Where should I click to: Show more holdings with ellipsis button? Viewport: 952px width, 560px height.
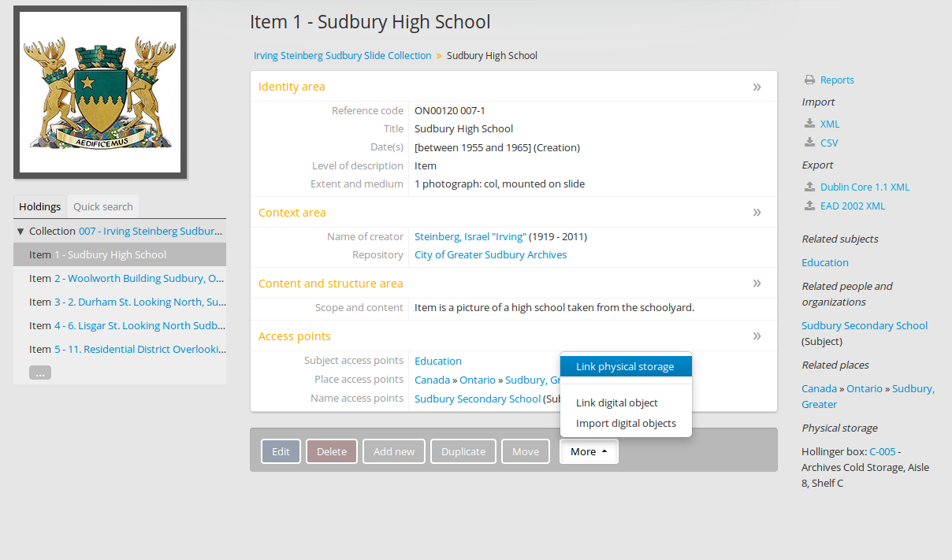coord(40,373)
